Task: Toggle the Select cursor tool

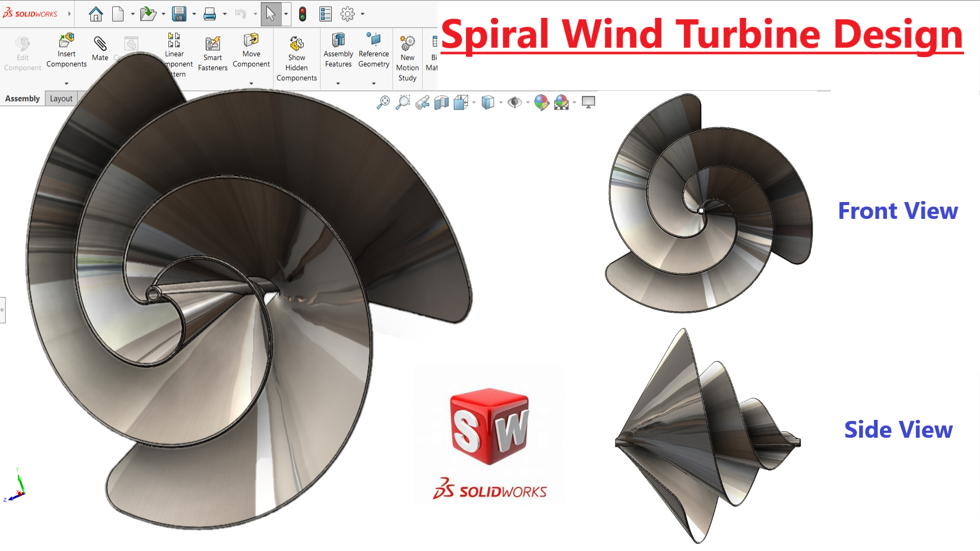Action: point(271,14)
